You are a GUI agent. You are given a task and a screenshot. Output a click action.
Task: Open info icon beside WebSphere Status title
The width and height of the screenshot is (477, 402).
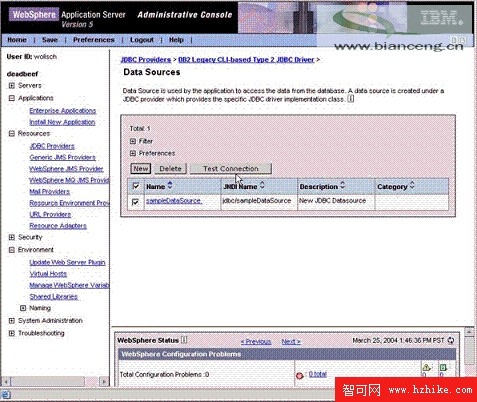[x=184, y=340]
